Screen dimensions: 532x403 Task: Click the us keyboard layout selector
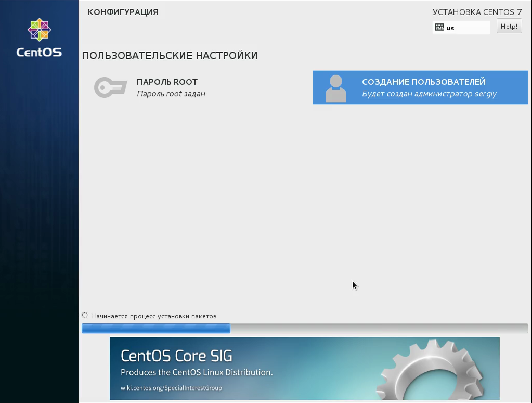461,27
